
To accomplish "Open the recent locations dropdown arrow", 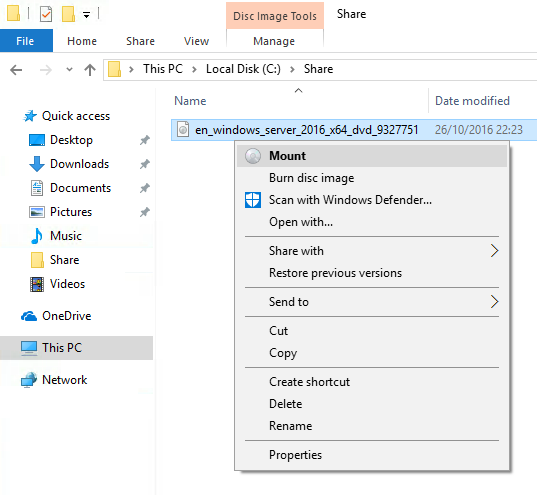I will click(69, 70).
